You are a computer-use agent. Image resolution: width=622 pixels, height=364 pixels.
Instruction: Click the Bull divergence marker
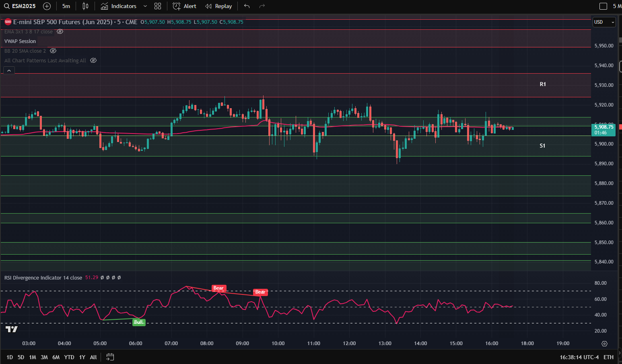tap(139, 322)
